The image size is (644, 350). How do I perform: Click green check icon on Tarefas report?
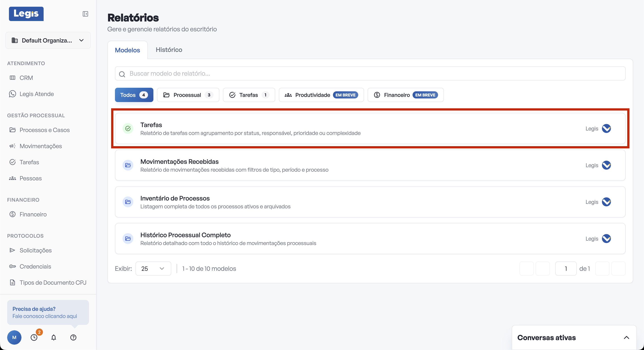(x=128, y=129)
